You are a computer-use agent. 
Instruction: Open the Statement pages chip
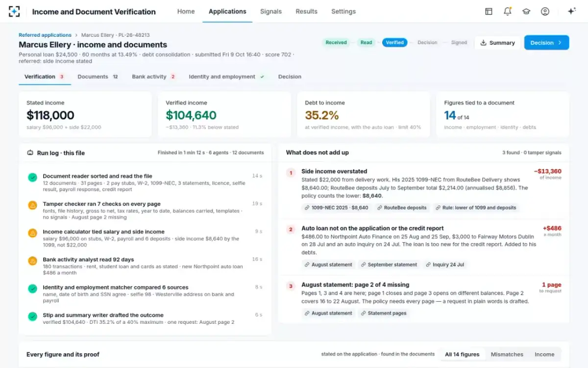coord(384,313)
